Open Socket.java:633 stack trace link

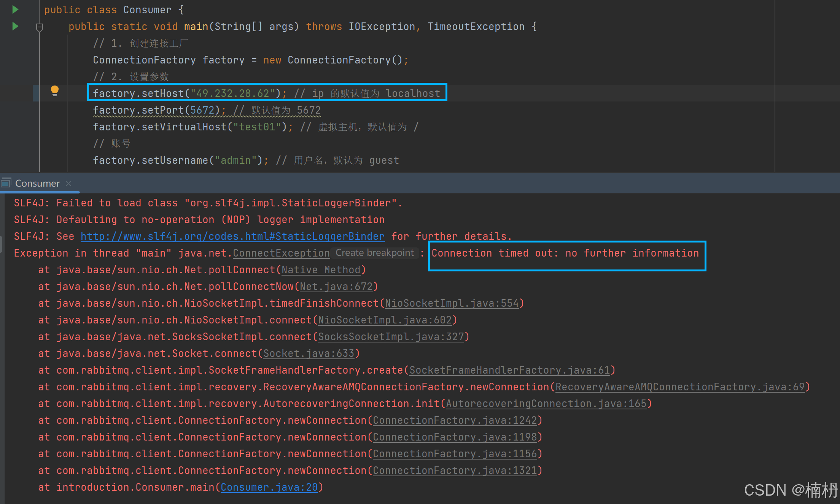(309, 353)
